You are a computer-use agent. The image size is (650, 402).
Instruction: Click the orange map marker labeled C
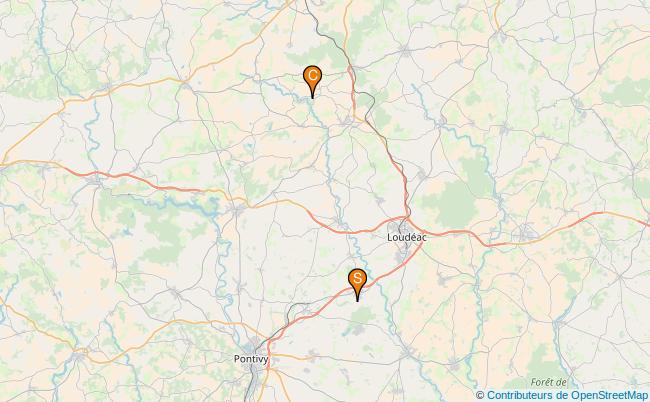tap(313, 82)
